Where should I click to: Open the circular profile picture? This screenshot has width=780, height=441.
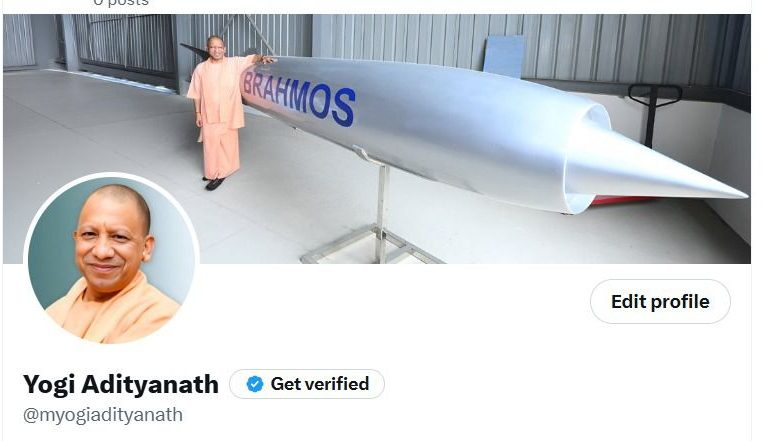(111, 260)
